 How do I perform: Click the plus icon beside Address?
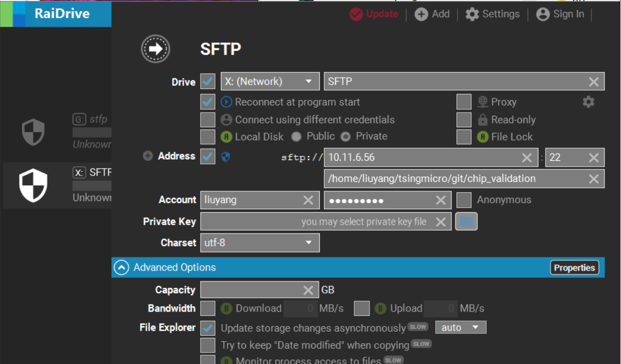click(148, 156)
